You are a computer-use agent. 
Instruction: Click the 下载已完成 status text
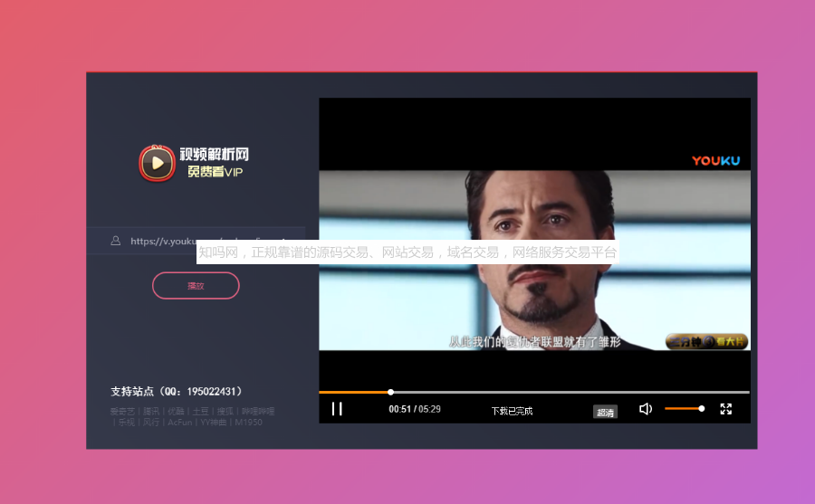[512, 411]
